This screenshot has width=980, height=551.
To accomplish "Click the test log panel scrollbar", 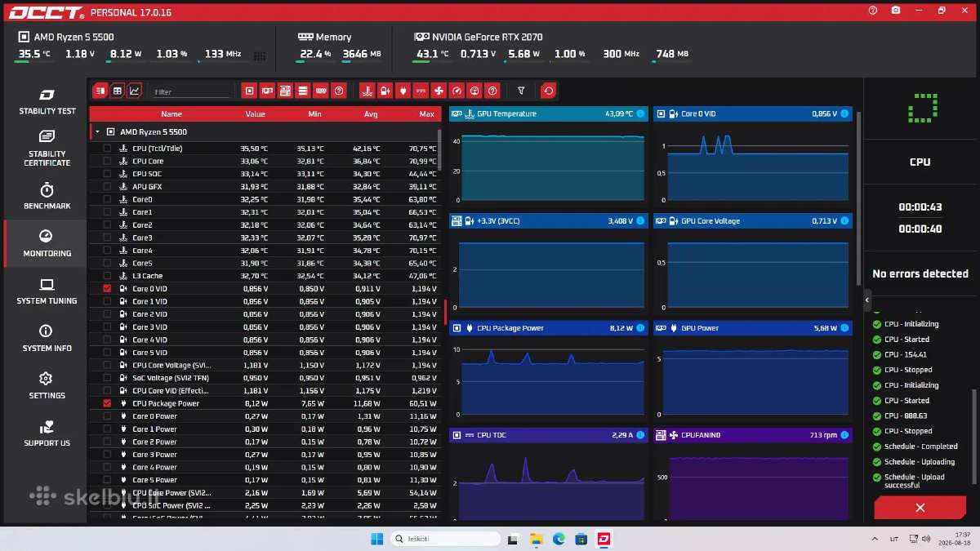I will (973, 437).
